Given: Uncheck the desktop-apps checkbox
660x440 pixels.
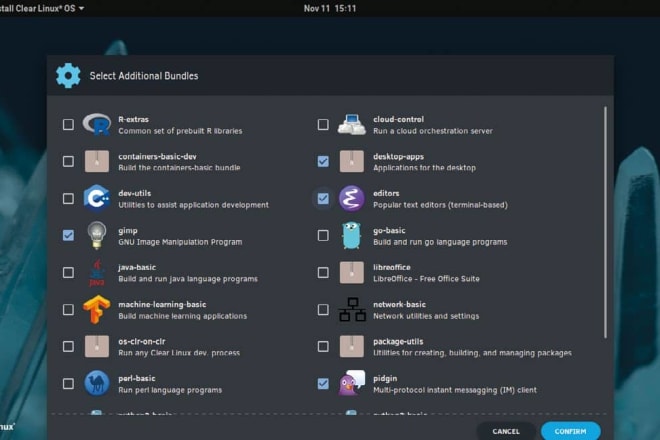Looking at the screenshot, I should pyautogui.click(x=323, y=161).
